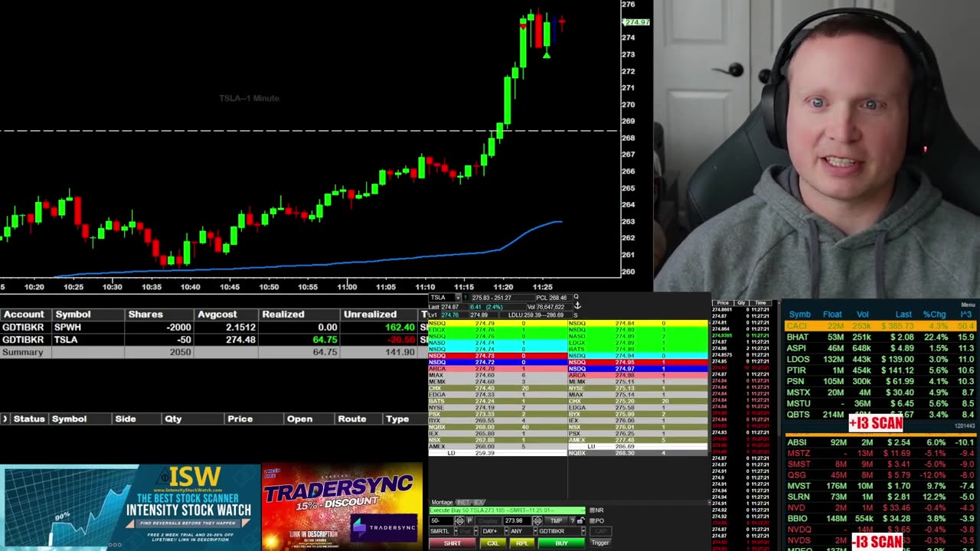Viewport: 980px width, 551px height.
Task: Click the P button next to quantity
Action: [x=469, y=521]
